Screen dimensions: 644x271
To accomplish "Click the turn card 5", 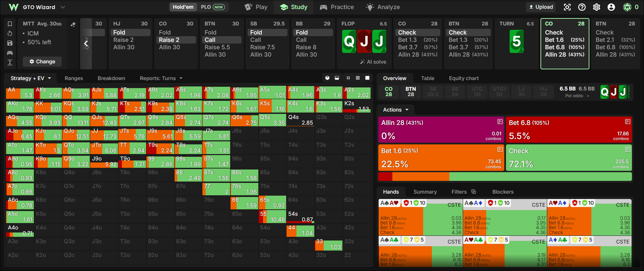I will [x=516, y=41].
